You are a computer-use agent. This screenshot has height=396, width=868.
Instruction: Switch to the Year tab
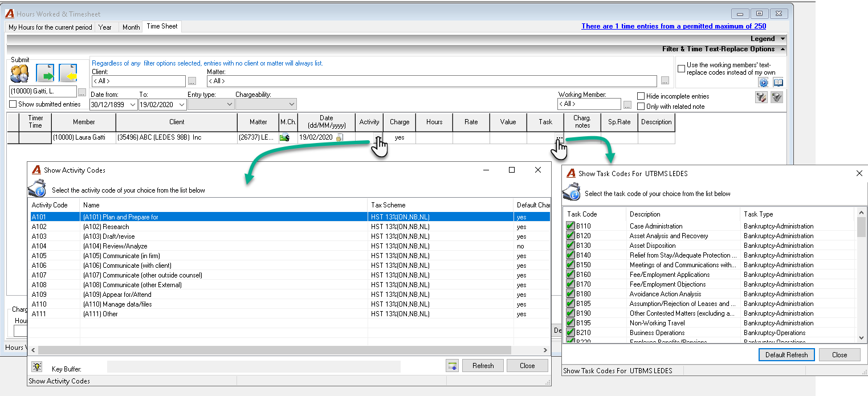tap(105, 27)
